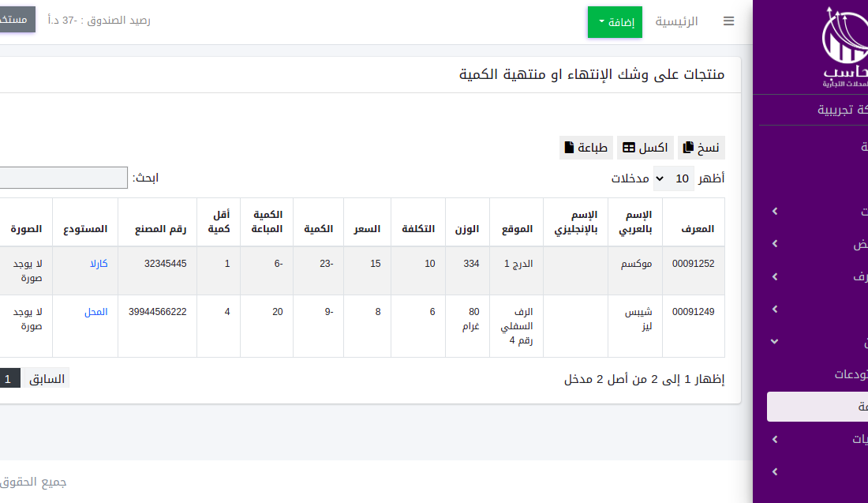
Task: Open the المحل warehouse link
Action: pos(96,312)
